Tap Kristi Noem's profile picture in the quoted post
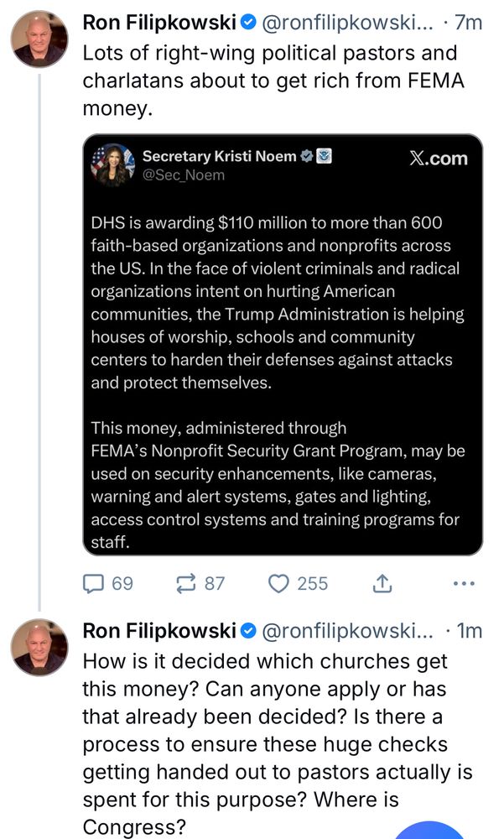Viewport: 504px width, 839px height. tap(113, 164)
